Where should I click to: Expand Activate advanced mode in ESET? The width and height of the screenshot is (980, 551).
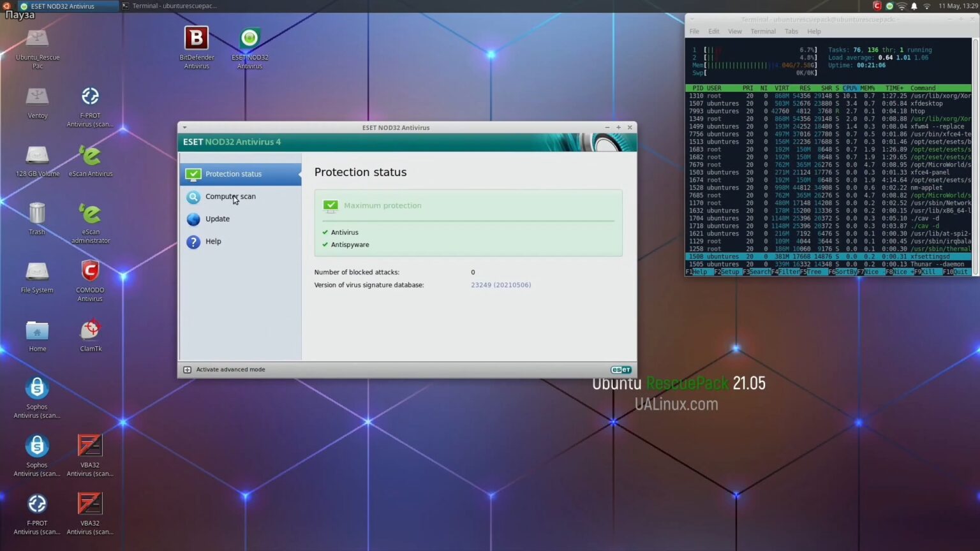(x=225, y=370)
